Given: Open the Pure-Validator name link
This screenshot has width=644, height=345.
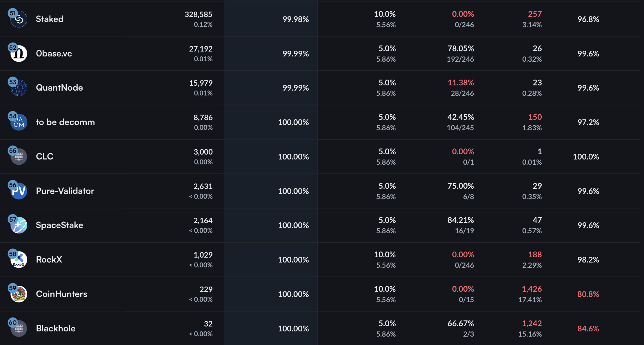Looking at the screenshot, I should [65, 191].
